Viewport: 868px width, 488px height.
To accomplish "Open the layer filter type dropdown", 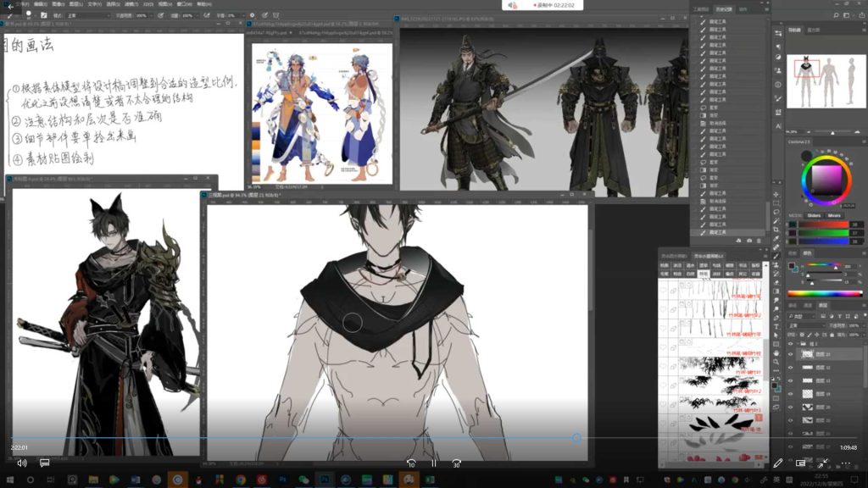I will coord(800,315).
